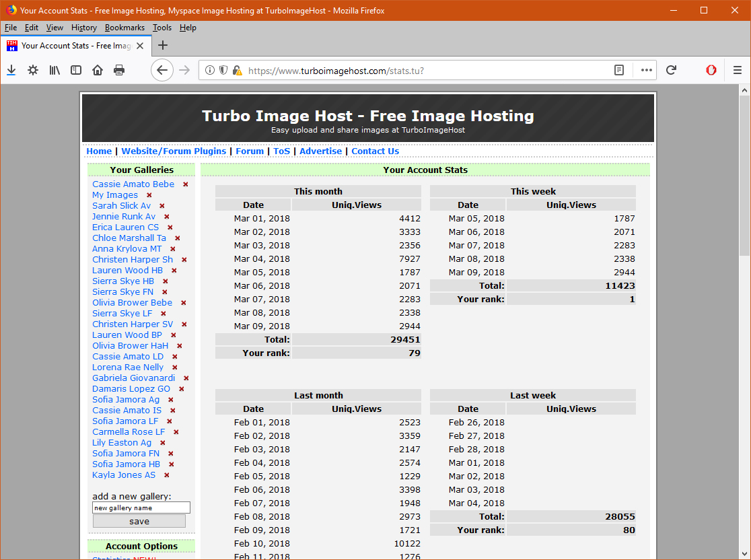Delete the Cassie Amato Bebe gallery
Image resolution: width=751 pixels, height=560 pixels.
186,184
